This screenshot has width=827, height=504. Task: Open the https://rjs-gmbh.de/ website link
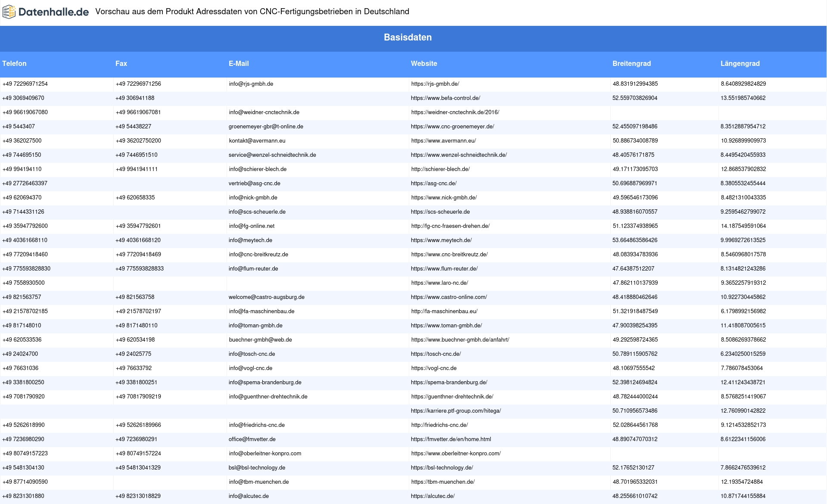(435, 84)
